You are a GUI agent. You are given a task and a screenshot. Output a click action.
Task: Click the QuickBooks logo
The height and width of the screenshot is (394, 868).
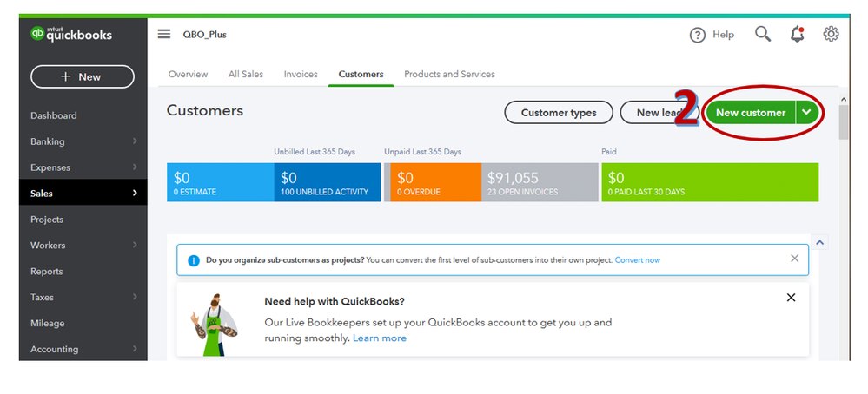click(71, 34)
